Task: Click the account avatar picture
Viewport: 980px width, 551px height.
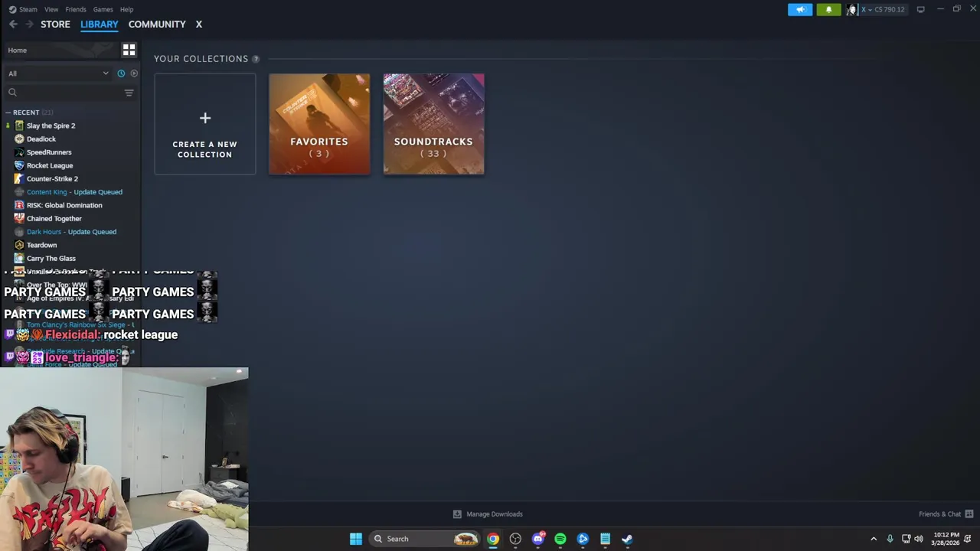Action: [x=851, y=9]
